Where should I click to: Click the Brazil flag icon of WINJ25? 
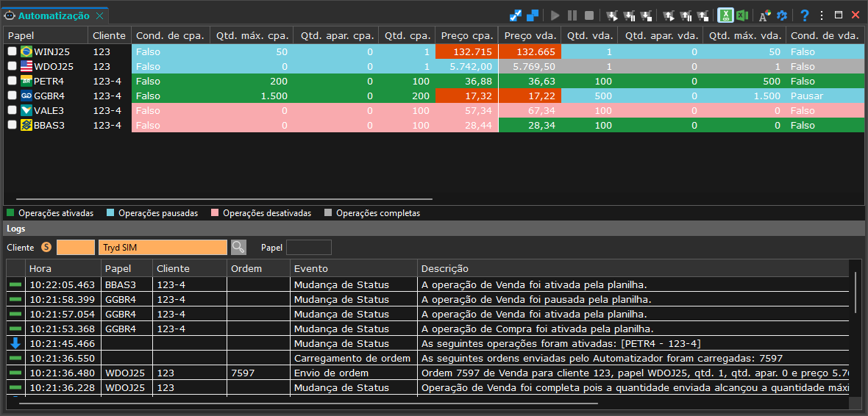[x=26, y=51]
